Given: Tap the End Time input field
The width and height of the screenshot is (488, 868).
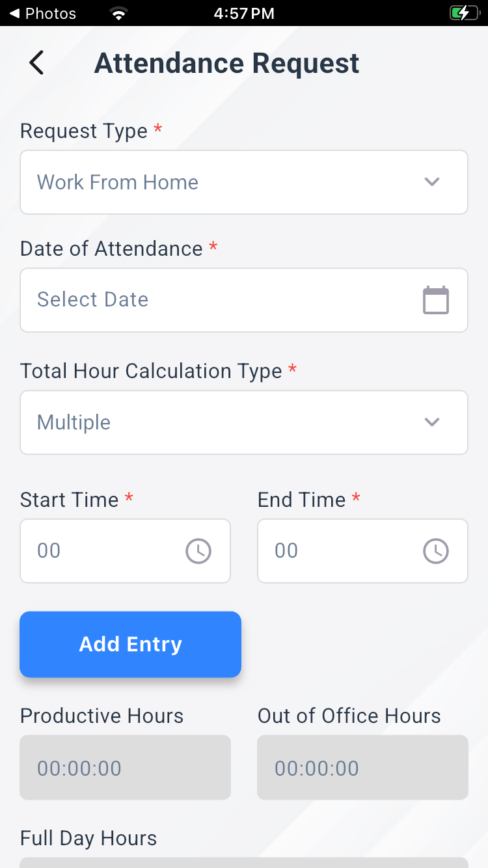Looking at the screenshot, I should tap(342, 551).
